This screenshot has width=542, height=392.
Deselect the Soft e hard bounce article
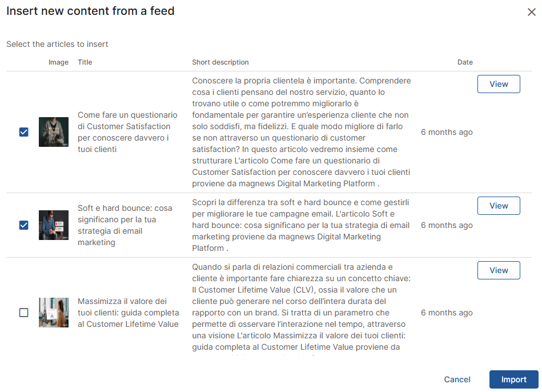[23, 225]
